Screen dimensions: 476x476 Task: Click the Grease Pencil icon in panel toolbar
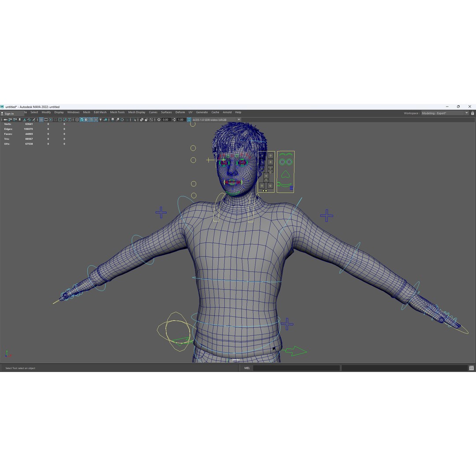(x=33, y=119)
